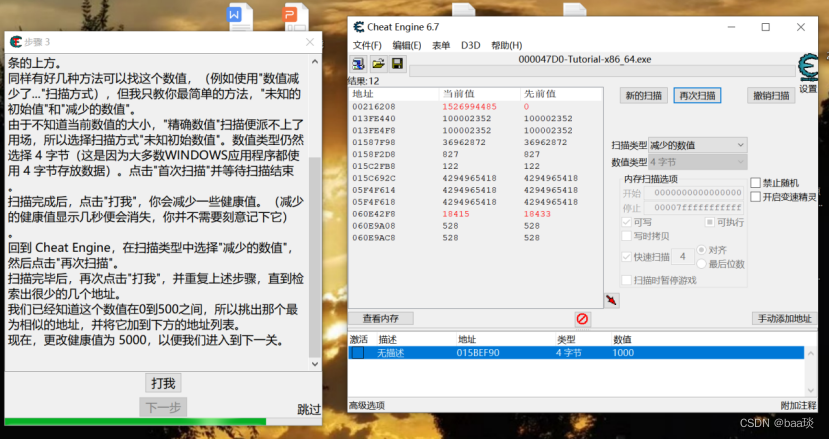Click the 手动添加地址 button
The width and height of the screenshot is (830, 439).
coord(784,319)
